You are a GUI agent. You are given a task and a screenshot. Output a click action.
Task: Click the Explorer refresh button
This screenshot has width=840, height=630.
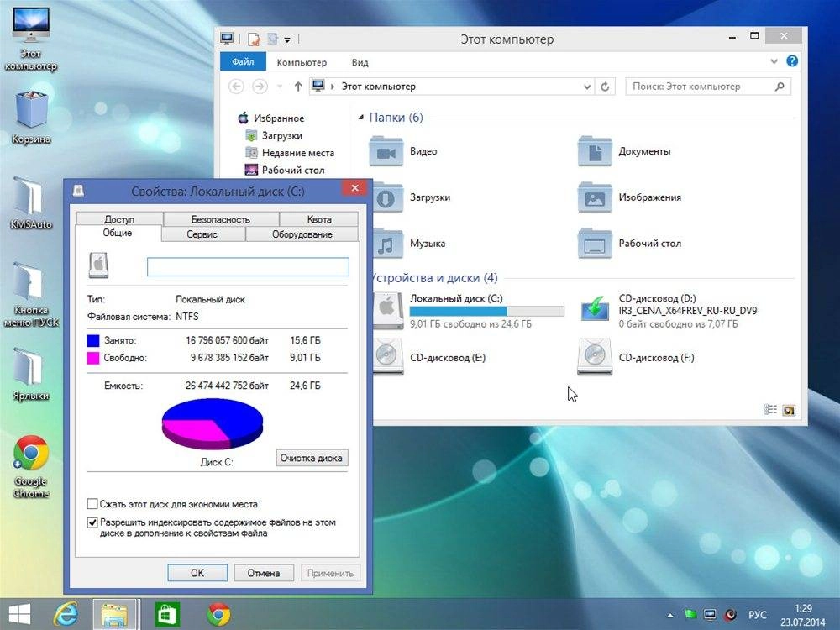point(605,87)
